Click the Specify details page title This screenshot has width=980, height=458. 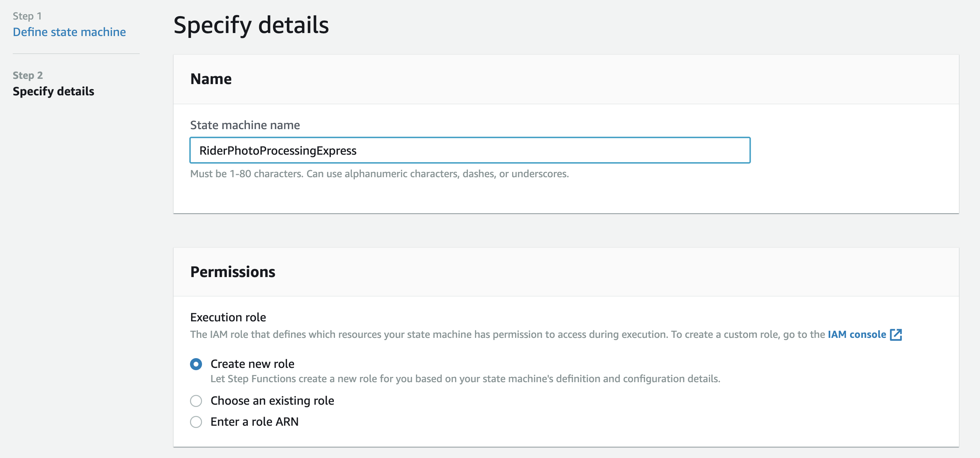coord(251,25)
